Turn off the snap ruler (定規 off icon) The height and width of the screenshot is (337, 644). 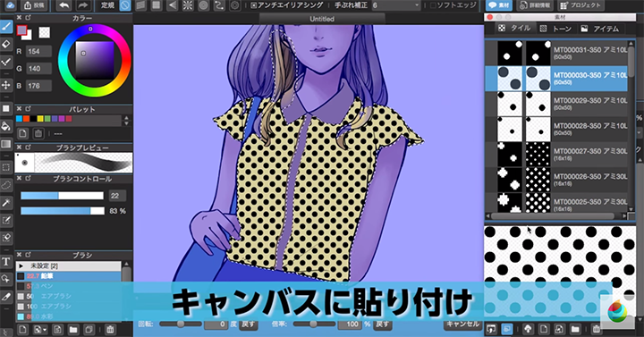point(125,5)
